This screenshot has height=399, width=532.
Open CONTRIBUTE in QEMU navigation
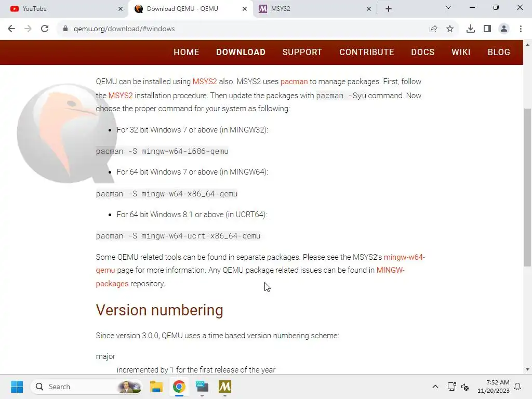click(x=367, y=52)
